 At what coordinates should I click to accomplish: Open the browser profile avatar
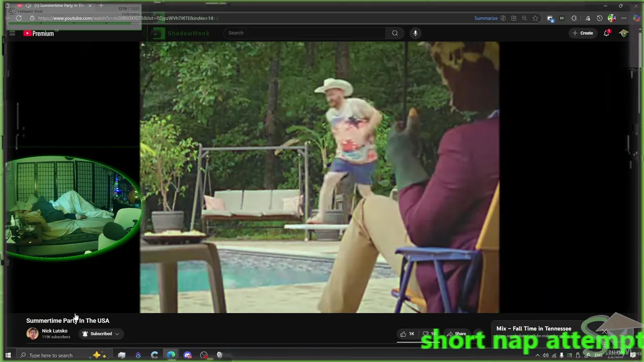pyautogui.click(x=612, y=18)
